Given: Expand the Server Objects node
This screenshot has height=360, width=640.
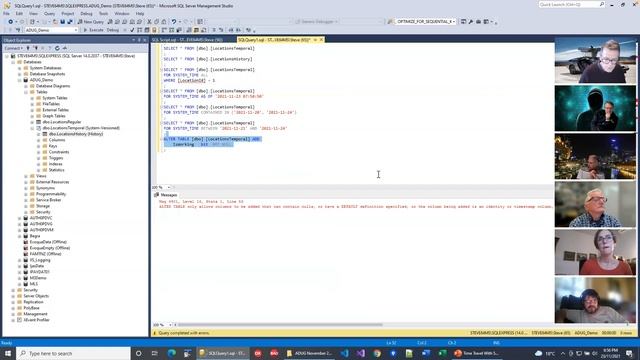Looking at the screenshot, I should pos(13,296).
